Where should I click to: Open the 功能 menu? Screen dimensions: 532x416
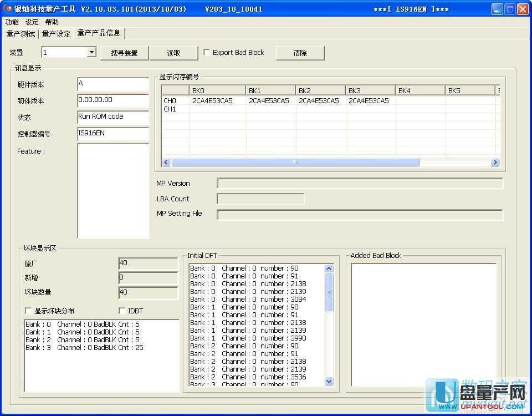12,22
